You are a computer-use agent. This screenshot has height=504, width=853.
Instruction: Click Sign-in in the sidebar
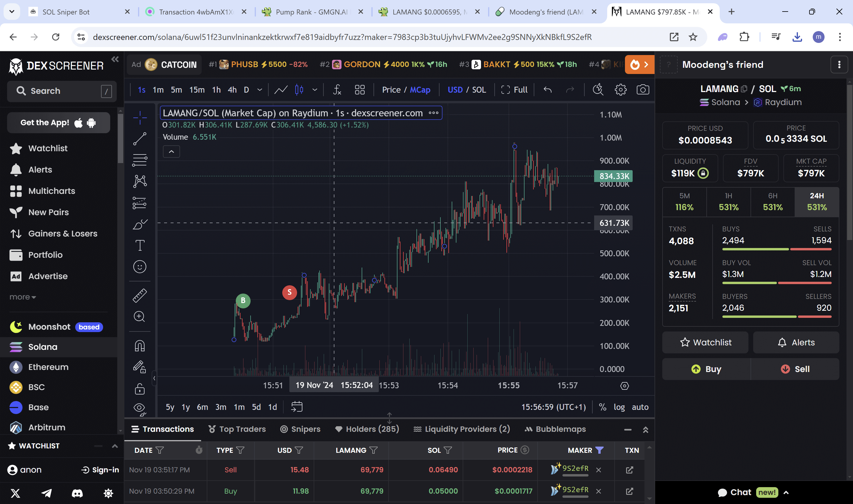coord(100,470)
